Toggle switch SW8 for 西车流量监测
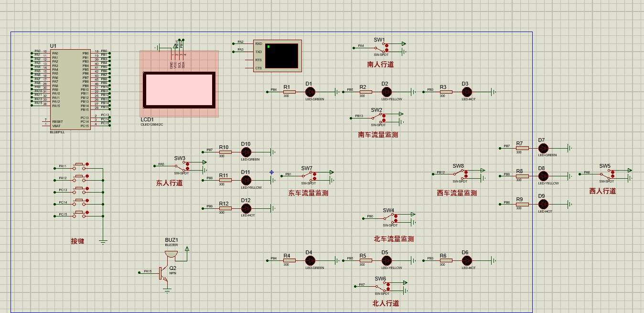The width and height of the screenshot is (644, 313). tap(460, 173)
